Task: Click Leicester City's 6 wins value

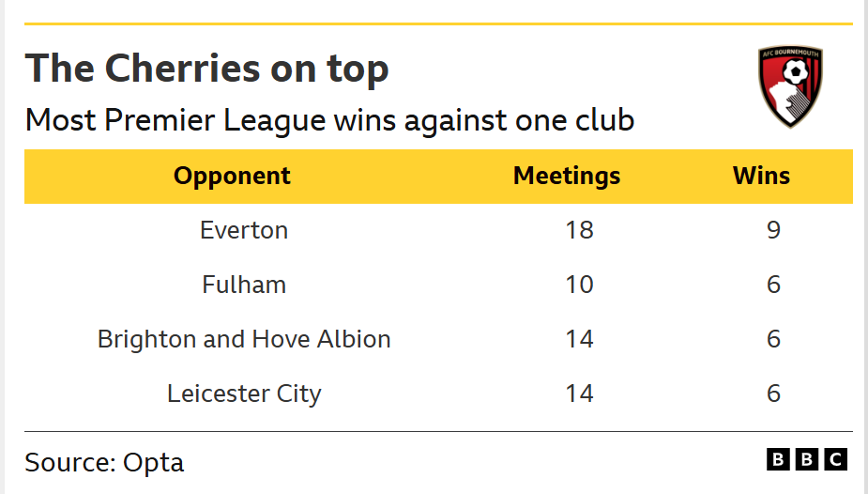Action: [774, 394]
